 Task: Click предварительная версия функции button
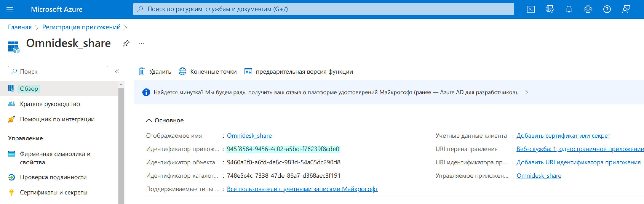tap(299, 71)
